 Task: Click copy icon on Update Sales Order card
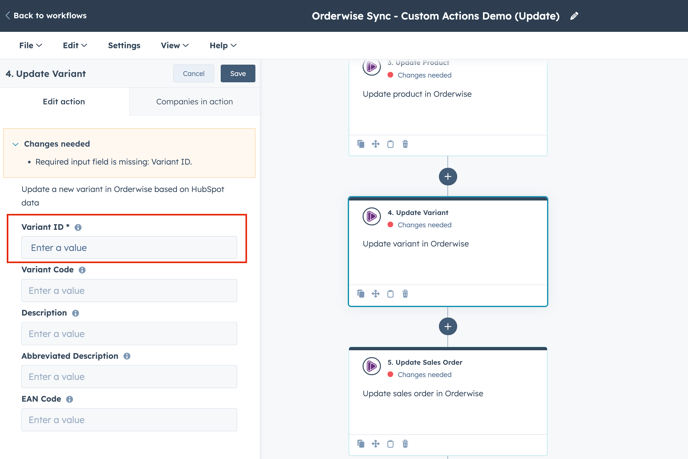[x=390, y=444]
